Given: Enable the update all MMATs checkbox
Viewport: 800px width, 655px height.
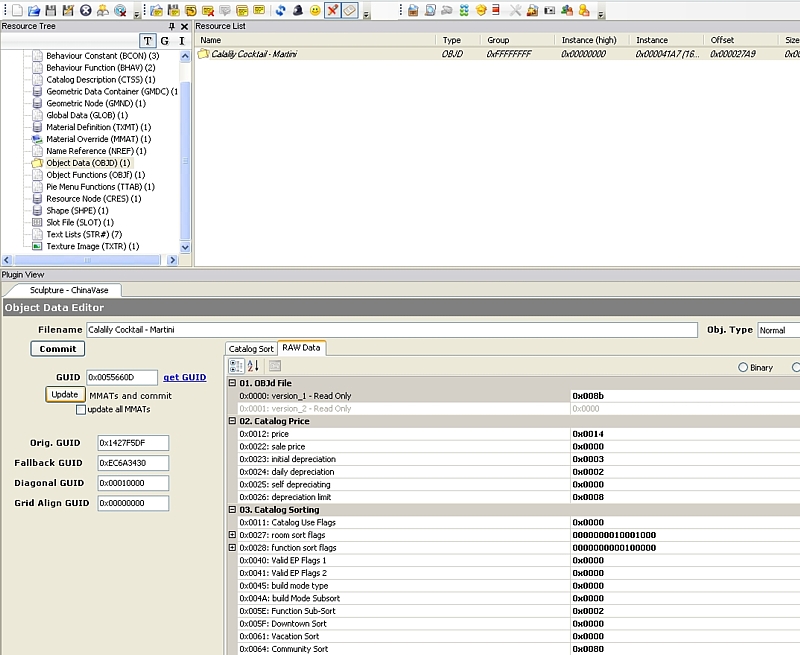Looking at the screenshot, I should [81, 409].
